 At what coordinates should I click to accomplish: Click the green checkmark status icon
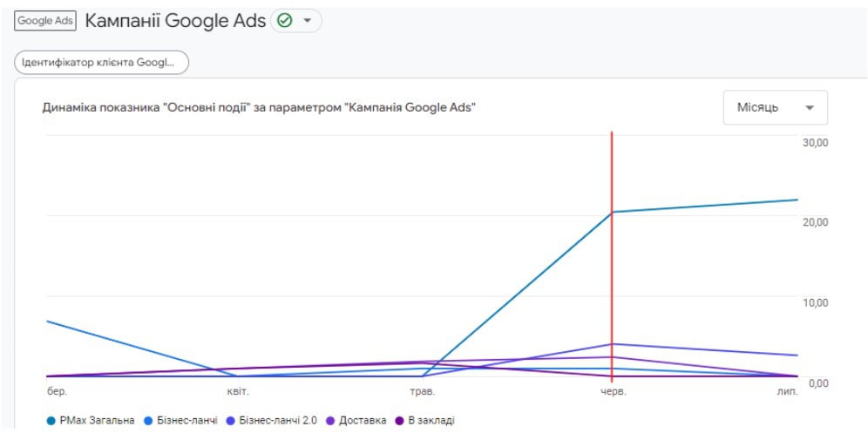click(284, 21)
